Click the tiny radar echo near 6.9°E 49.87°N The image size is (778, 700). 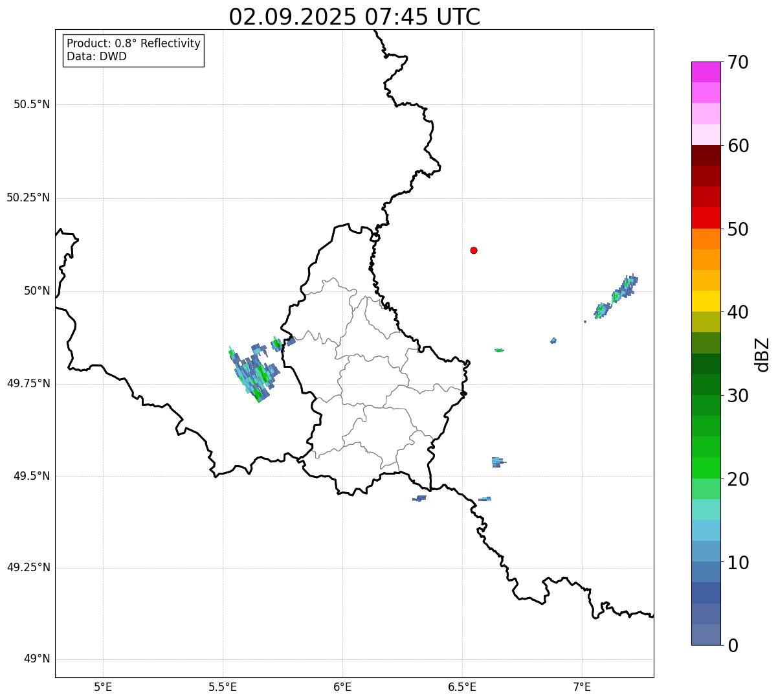[553, 341]
